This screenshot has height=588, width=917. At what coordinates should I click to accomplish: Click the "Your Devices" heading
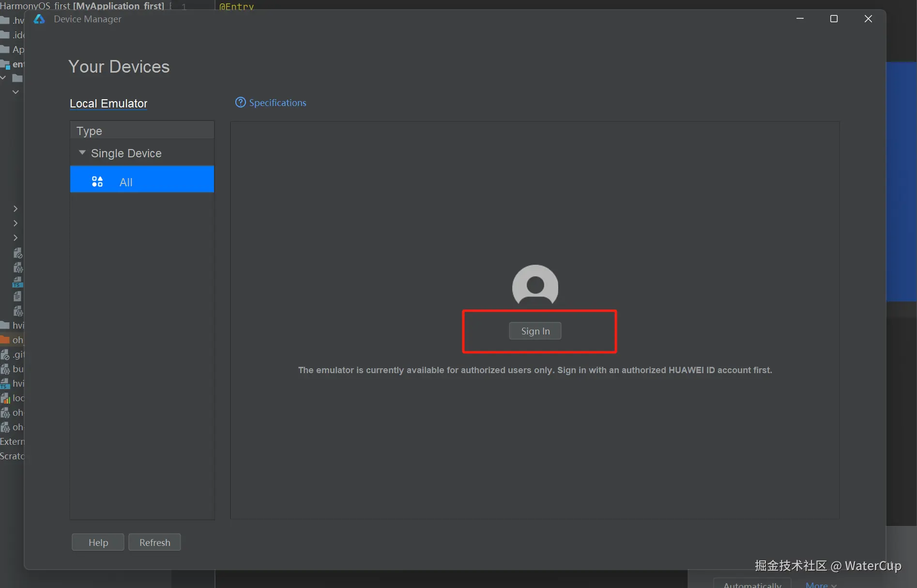click(x=119, y=67)
